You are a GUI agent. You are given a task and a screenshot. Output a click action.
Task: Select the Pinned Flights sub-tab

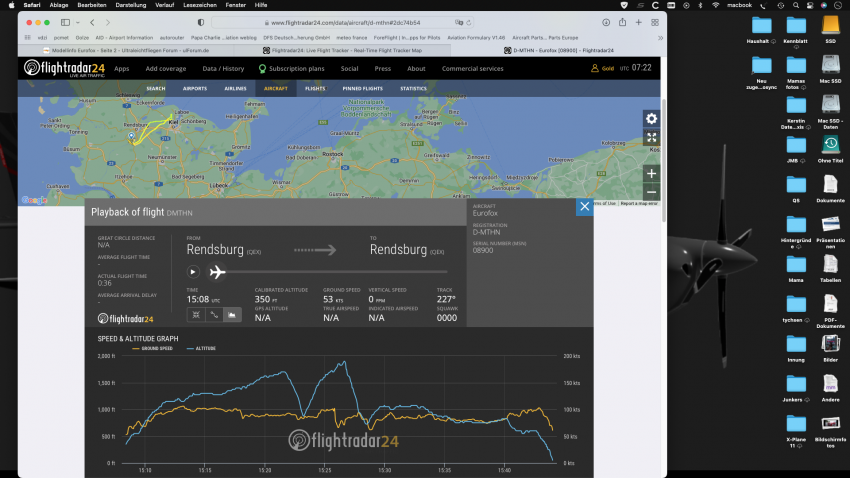362,88
